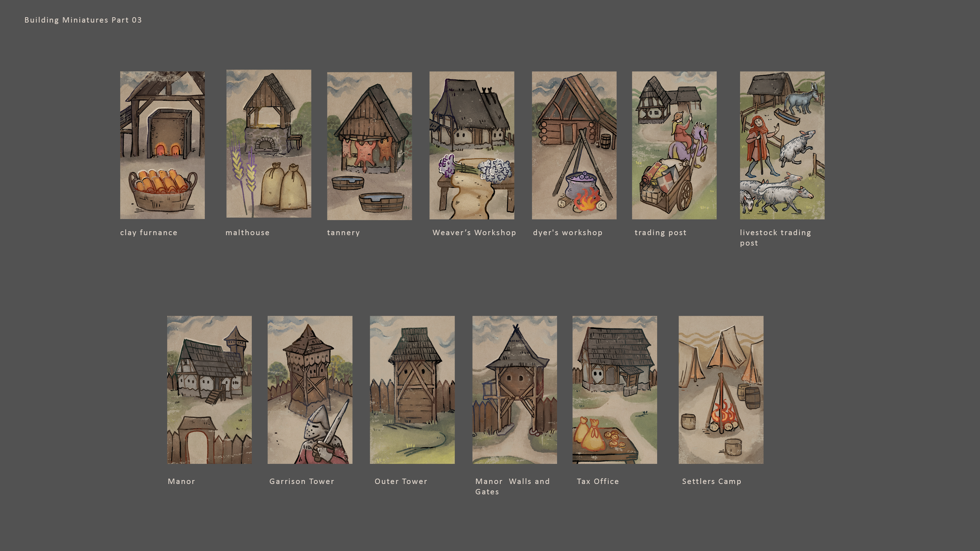Click the 'Manor' caption under the manor house card
This screenshot has width=980, height=551.
(x=182, y=481)
